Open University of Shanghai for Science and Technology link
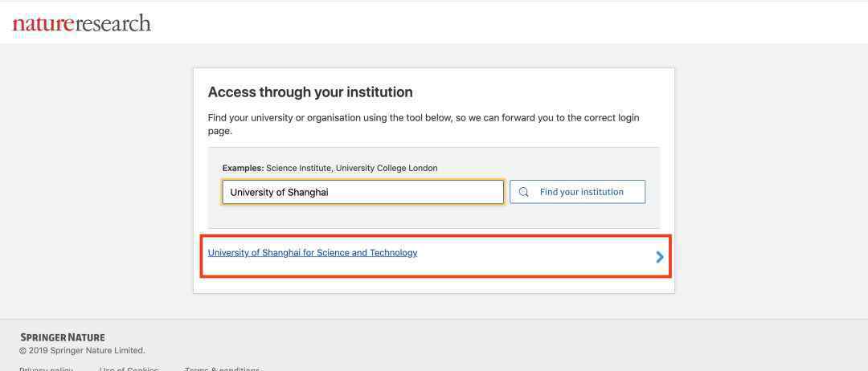868x371 pixels. 313,253
